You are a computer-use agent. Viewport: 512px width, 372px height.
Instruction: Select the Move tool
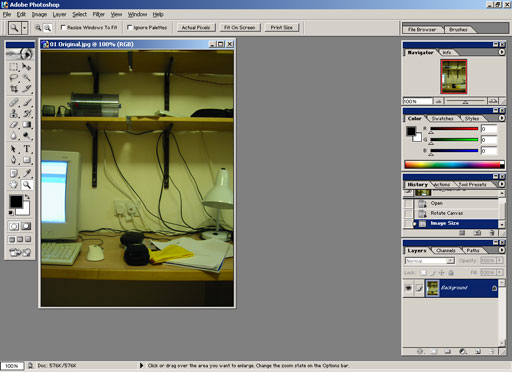point(27,67)
